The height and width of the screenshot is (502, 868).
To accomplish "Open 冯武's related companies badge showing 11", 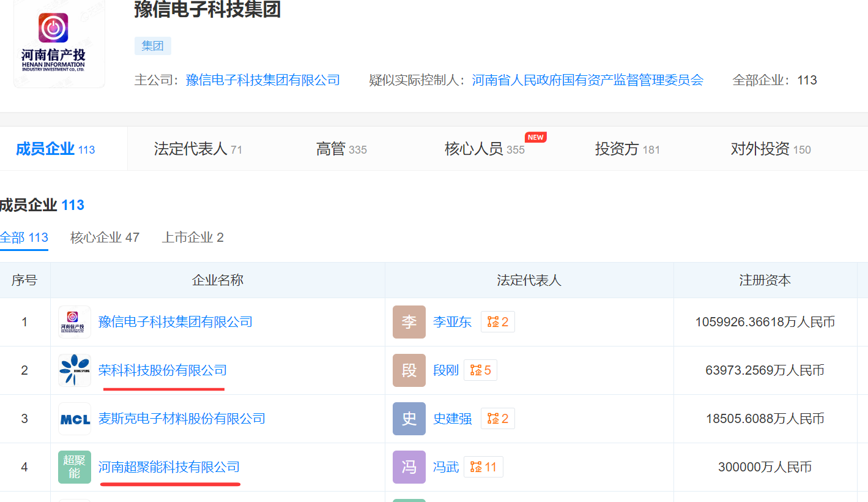I will (x=483, y=467).
